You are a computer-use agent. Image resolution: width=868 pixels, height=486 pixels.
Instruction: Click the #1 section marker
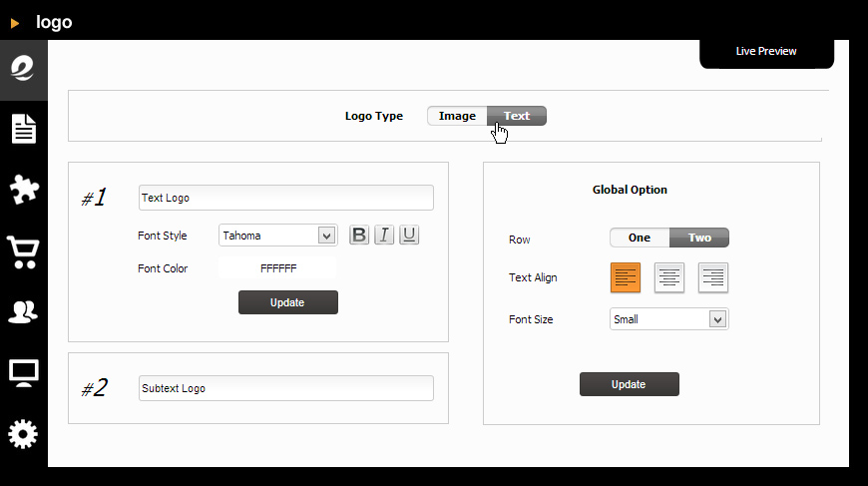point(94,198)
